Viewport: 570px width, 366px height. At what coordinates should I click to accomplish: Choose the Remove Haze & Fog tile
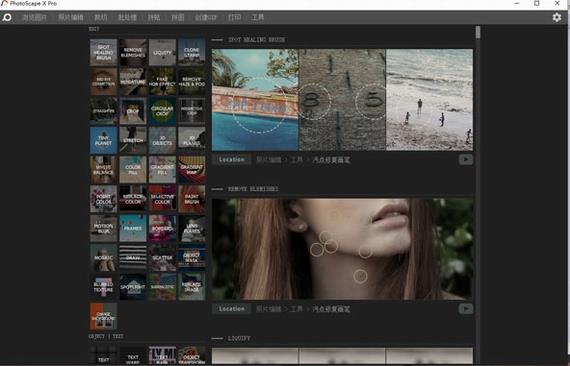click(192, 81)
